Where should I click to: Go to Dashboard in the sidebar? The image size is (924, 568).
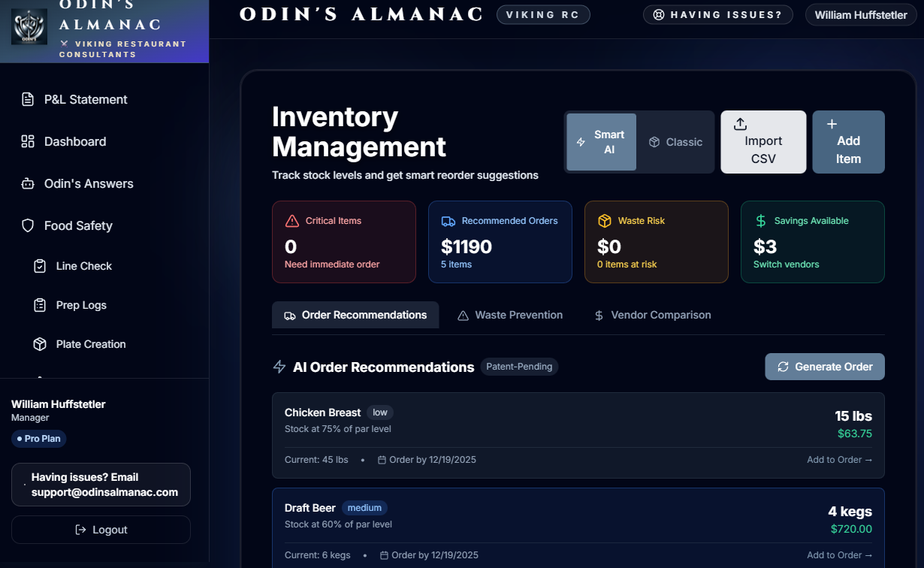(x=74, y=141)
